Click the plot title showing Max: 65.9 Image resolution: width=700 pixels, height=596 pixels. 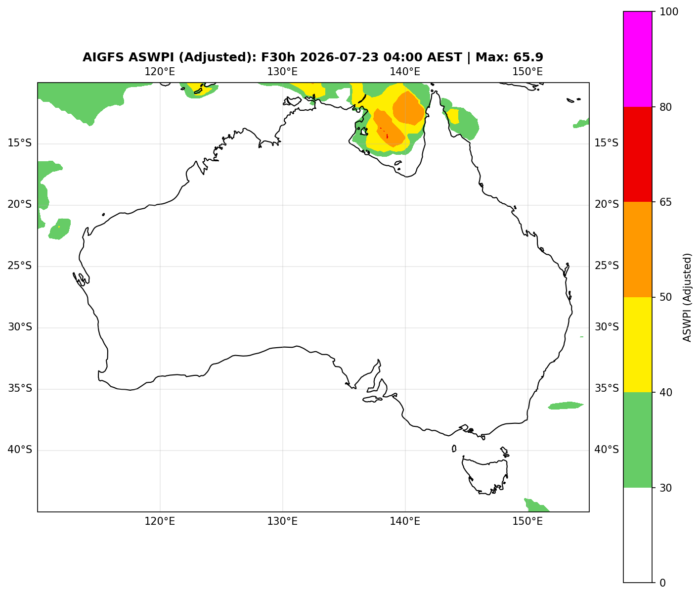[313, 57]
